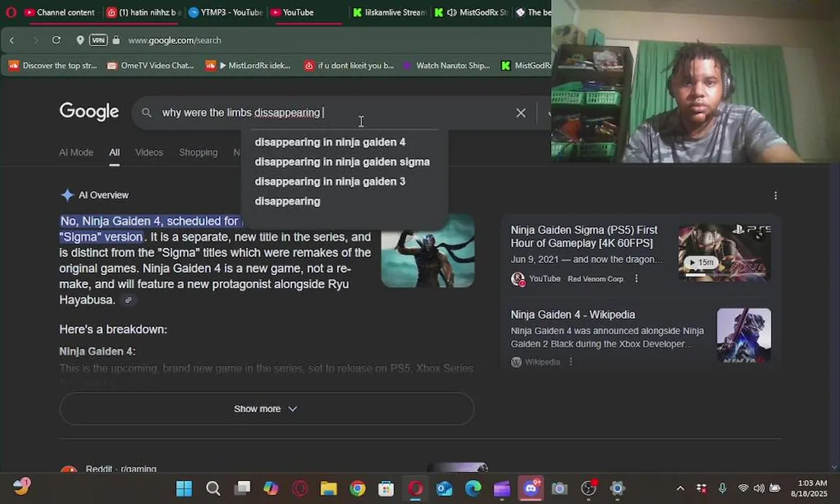Expand AI Overview with Show more
The image size is (840, 504).
(267, 409)
